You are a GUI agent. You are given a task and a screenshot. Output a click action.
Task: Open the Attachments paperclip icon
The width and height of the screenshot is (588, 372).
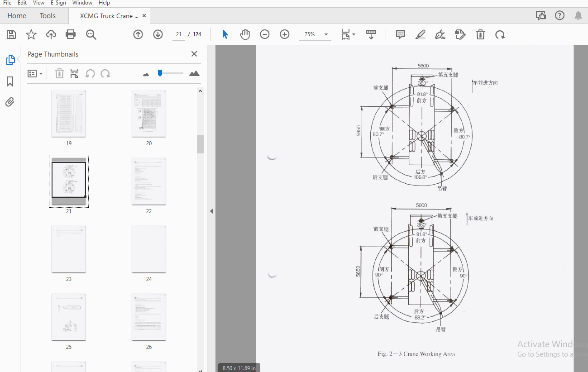[x=10, y=102]
